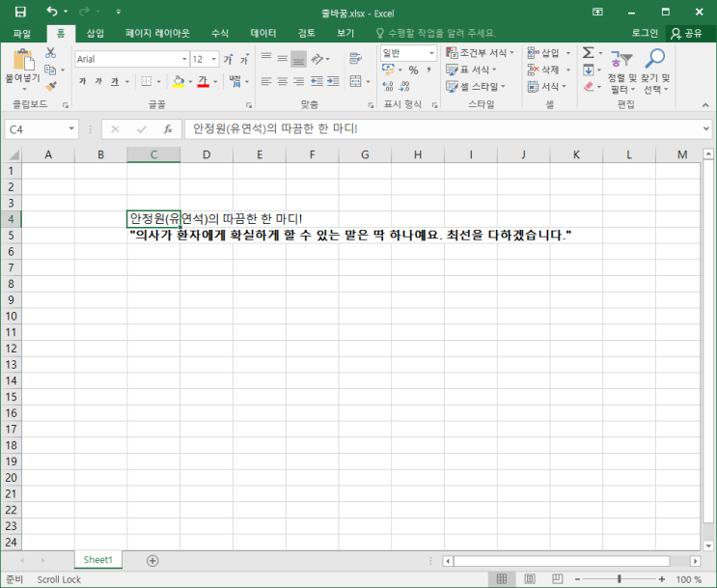Increase indent

point(333,81)
